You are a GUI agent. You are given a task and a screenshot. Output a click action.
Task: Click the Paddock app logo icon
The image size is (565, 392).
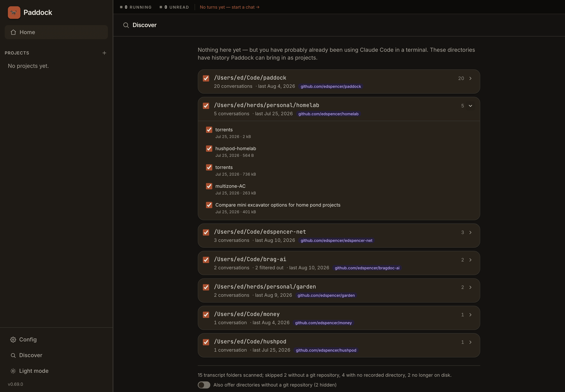pyautogui.click(x=14, y=13)
